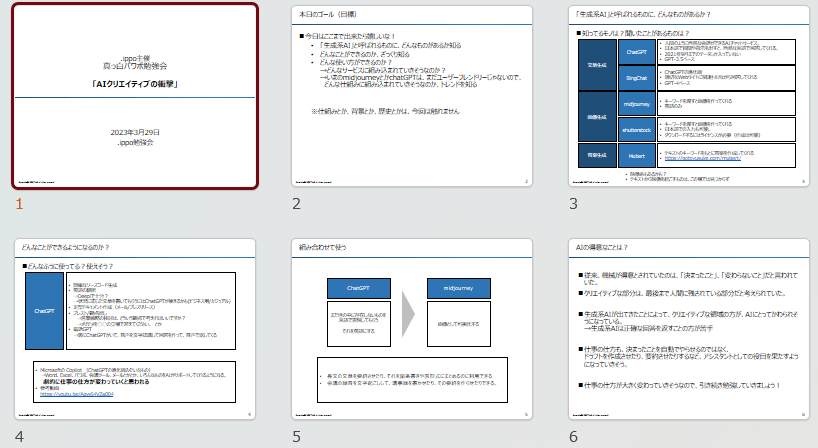Click the BingChat box in slide 3
Screen dimensions: 818x448
coord(636,76)
